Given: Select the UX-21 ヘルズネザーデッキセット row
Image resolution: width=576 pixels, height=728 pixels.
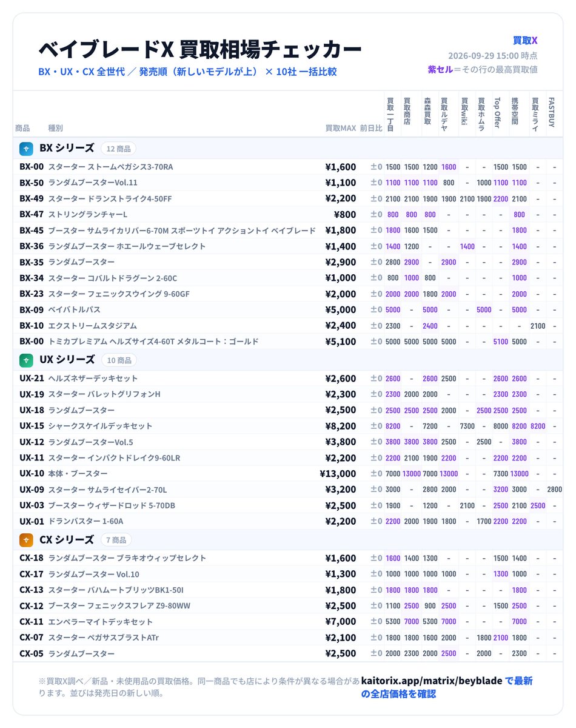Looking at the screenshot, I should click(288, 379).
